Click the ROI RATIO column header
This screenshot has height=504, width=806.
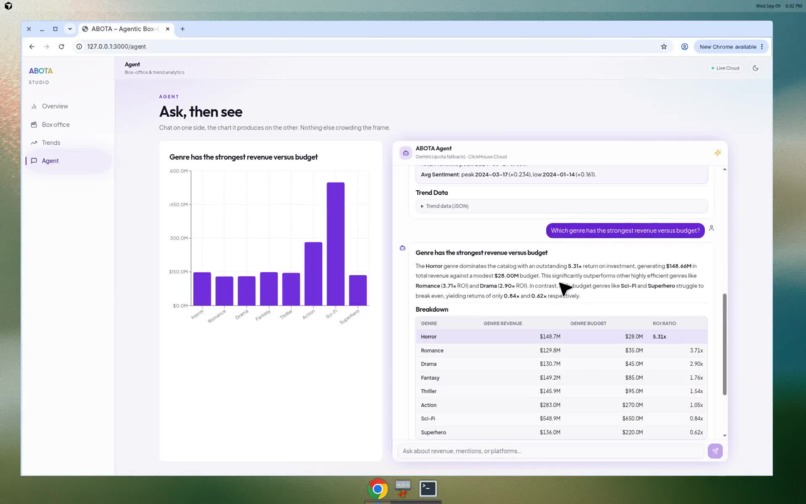664,323
